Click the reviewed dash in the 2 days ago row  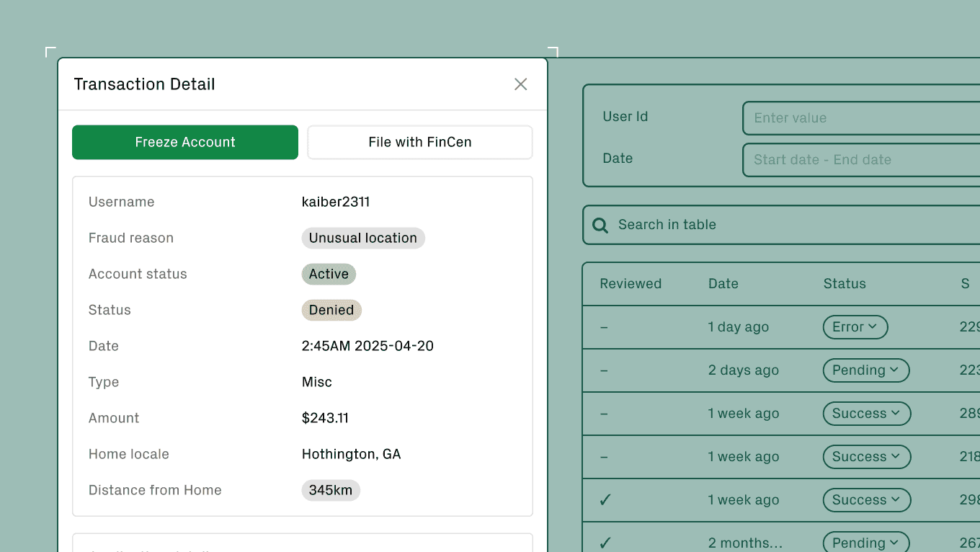pyautogui.click(x=604, y=370)
